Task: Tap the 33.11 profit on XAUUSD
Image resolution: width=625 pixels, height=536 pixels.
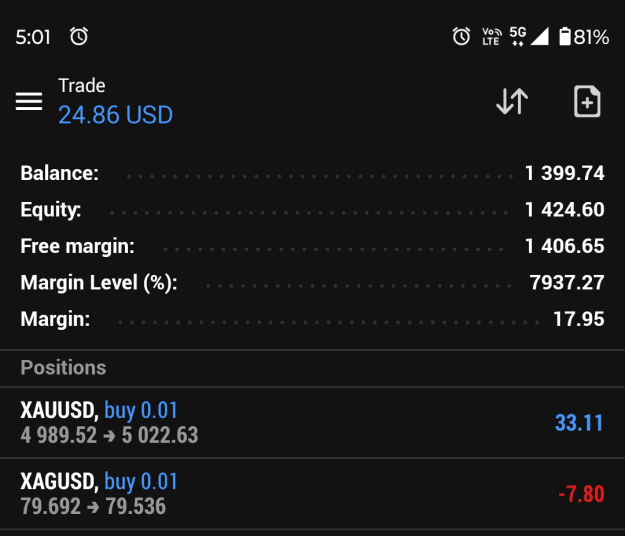Action: tap(579, 423)
